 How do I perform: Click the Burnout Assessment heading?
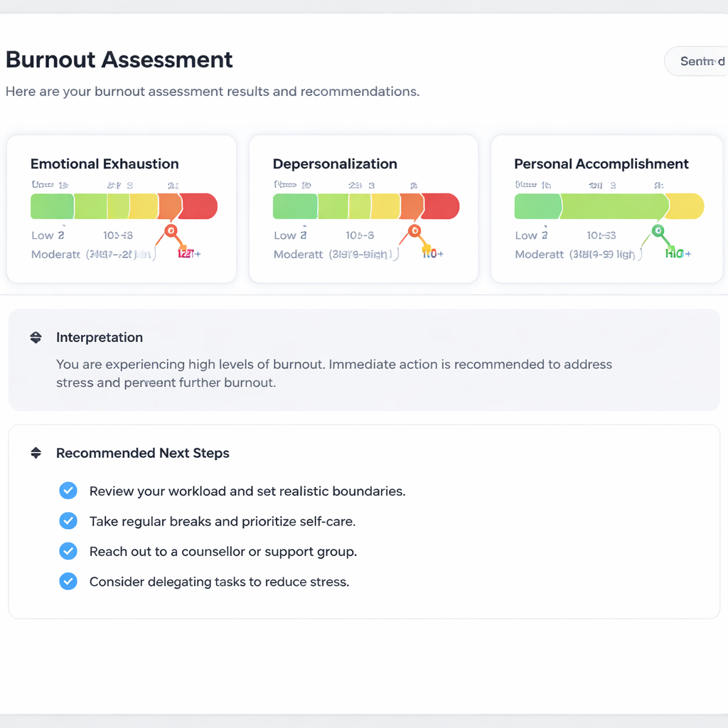click(119, 60)
